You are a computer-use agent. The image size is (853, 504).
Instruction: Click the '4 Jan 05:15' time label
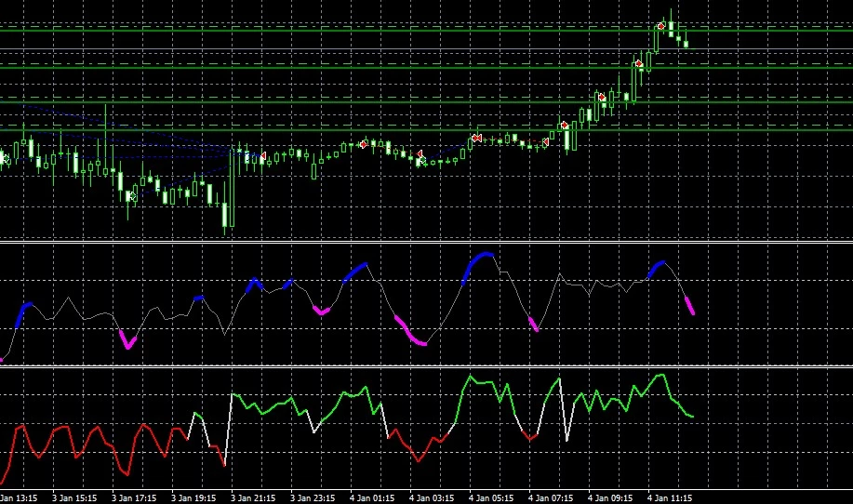click(x=491, y=497)
